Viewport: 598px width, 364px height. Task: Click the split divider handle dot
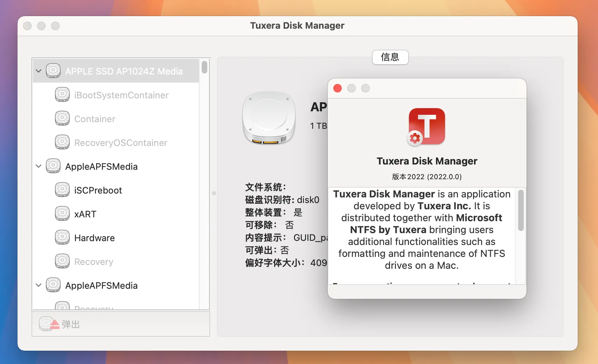[214, 193]
